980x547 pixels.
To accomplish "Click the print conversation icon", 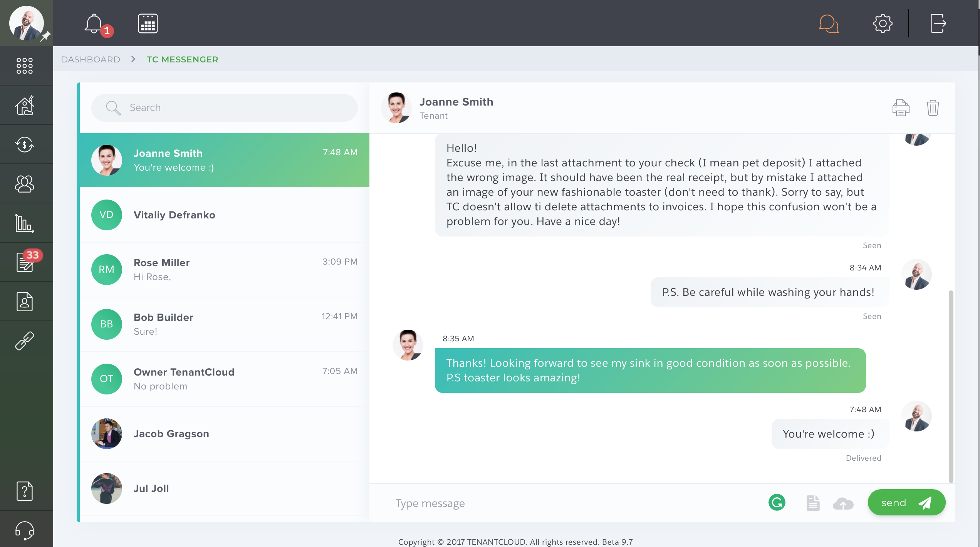I will click(x=901, y=107).
